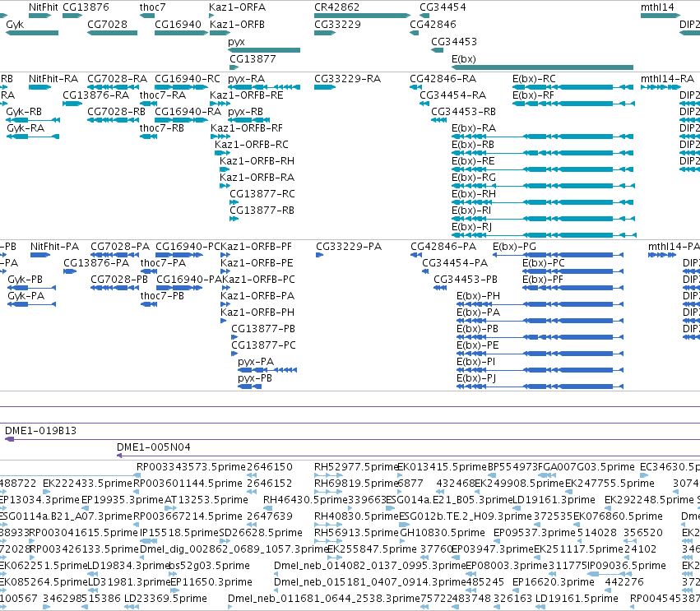Viewport: 700px width, 611px height.
Task: Open the Gyk-PB protein label
Action: (x=25, y=280)
